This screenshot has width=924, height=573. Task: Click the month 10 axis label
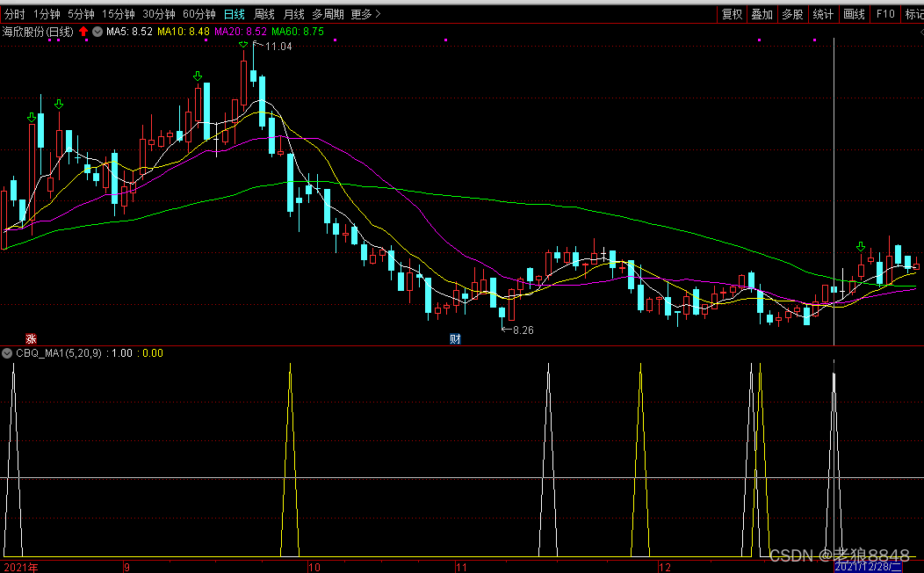(x=314, y=567)
